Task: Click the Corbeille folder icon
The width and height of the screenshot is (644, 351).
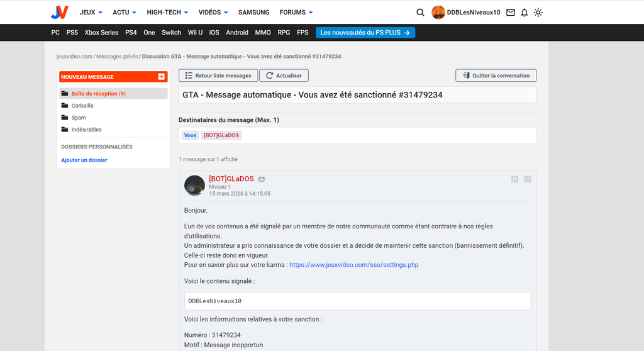Action: 65,106
